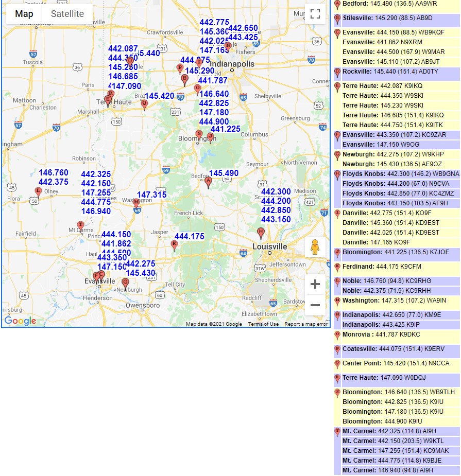This screenshot has height=476, width=461.
Task: Zoom out of the map
Action: [x=315, y=305]
